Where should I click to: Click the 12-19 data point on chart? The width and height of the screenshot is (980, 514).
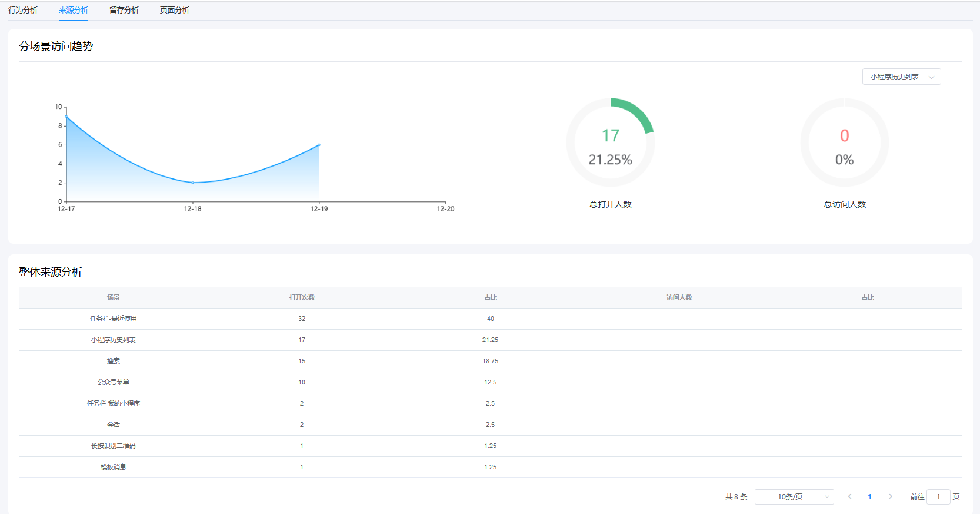pyautogui.click(x=319, y=145)
